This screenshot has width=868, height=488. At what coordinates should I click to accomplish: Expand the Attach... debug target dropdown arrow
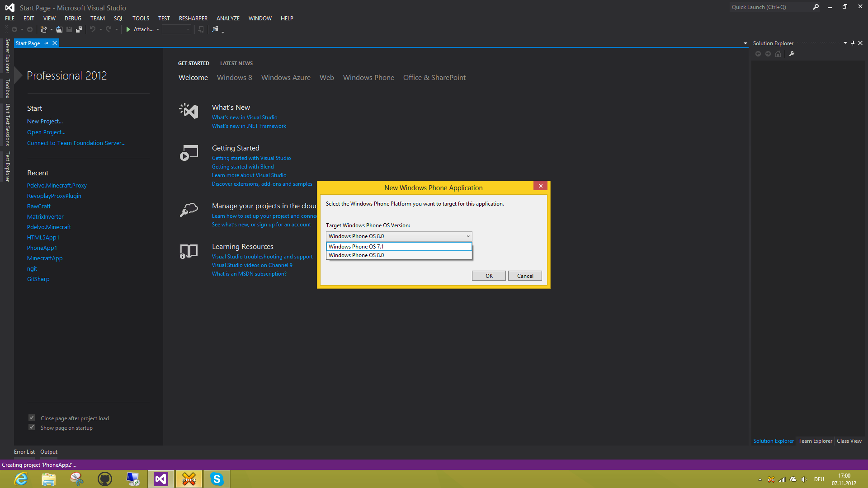(158, 29)
